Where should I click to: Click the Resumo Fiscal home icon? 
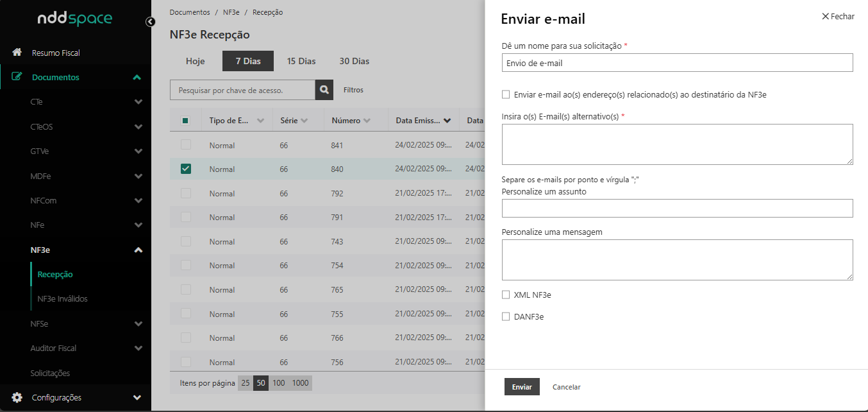pos(17,53)
